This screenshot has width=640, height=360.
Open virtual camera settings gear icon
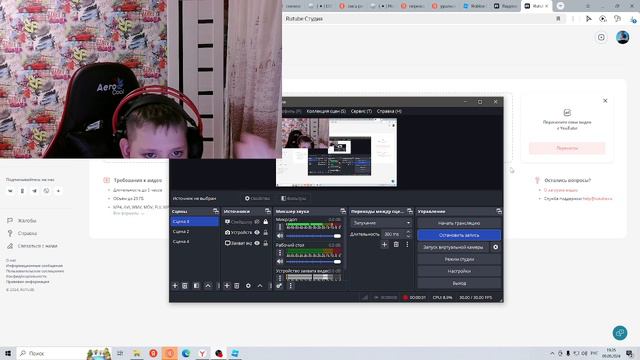(x=496, y=247)
